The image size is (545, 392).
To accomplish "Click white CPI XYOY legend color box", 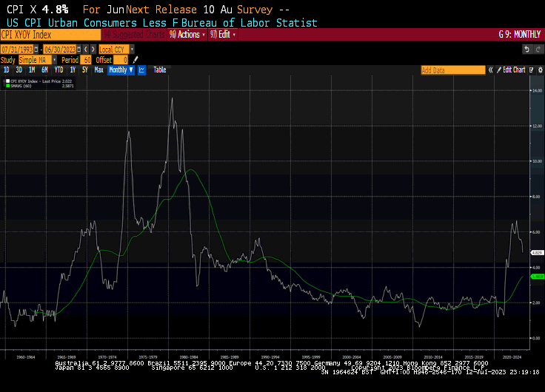I will 7,81.
